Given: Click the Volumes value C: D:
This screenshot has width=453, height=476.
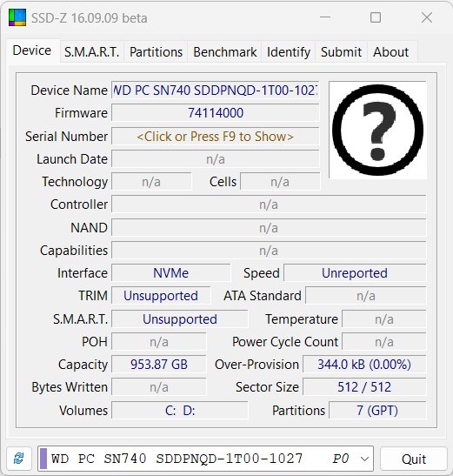Looking at the screenshot, I should click(180, 411).
